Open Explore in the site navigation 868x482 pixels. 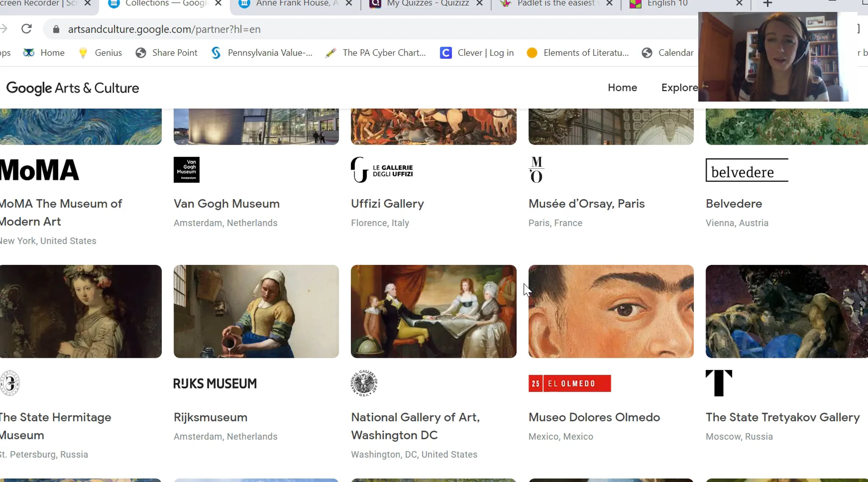(680, 88)
